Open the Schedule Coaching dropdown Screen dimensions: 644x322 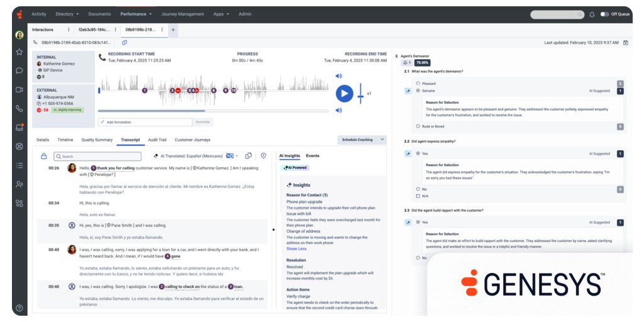click(362, 140)
